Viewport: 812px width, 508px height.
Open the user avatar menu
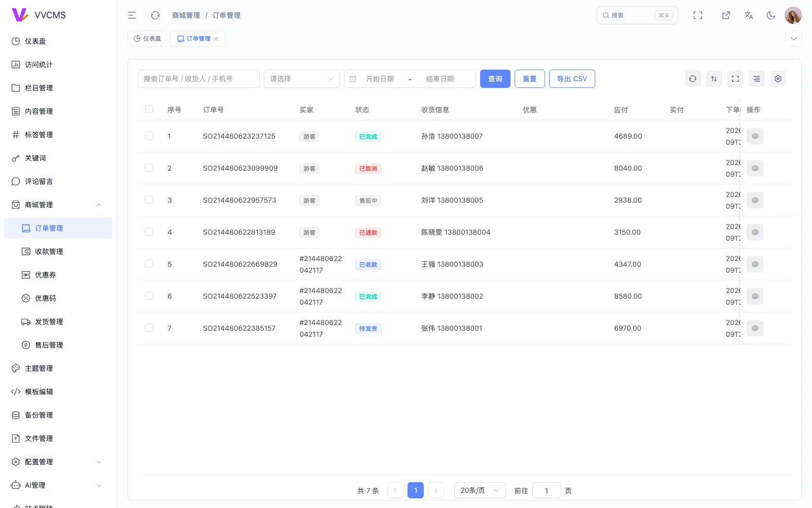793,15
